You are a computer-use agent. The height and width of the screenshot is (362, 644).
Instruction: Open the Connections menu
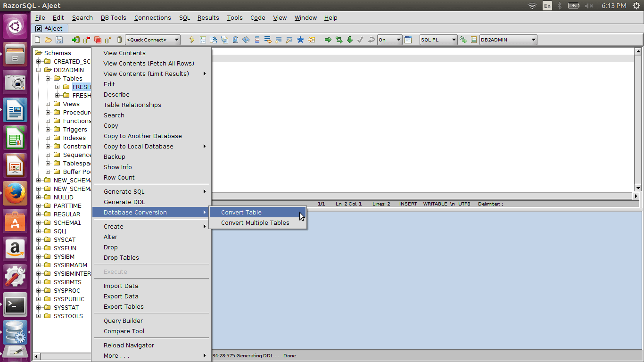pyautogui.click(x=153, y=17)
